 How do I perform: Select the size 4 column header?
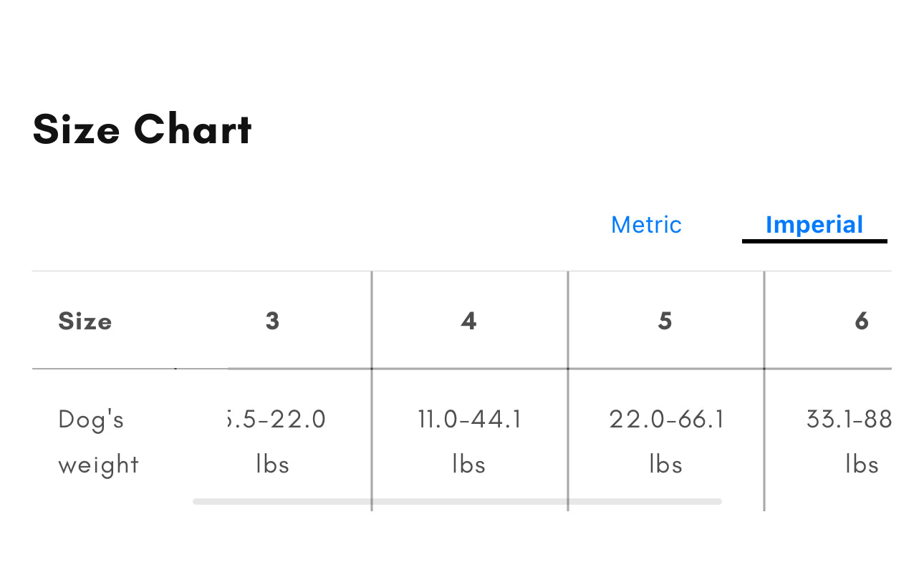(469, 321)
